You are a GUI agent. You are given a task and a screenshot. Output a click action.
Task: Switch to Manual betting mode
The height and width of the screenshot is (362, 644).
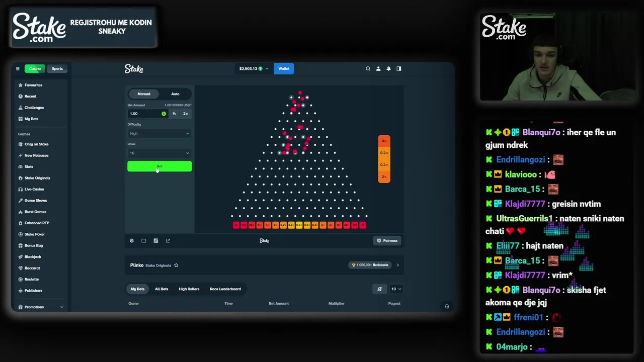pos(144,94)
